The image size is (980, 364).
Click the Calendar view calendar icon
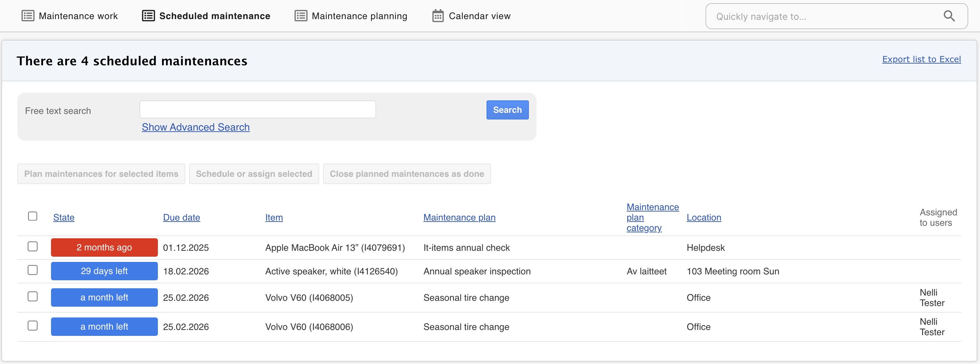(438, 16)
